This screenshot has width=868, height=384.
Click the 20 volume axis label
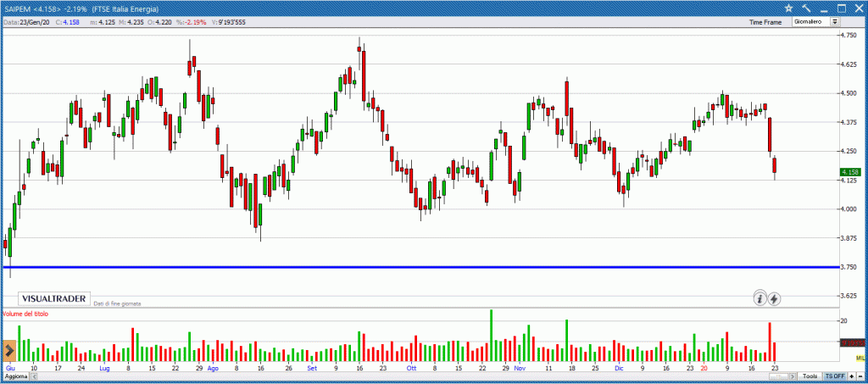[x=845, y=321]
